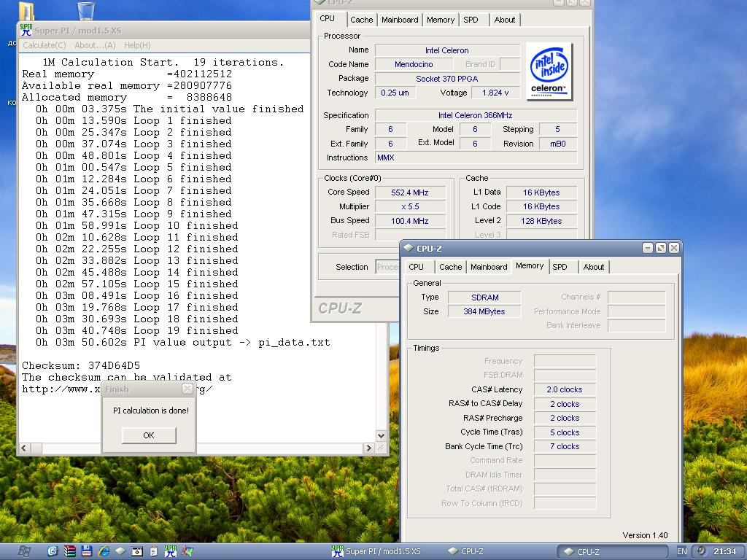
Task: Launch Internet Explorer from quick launch
Action: 104,551
